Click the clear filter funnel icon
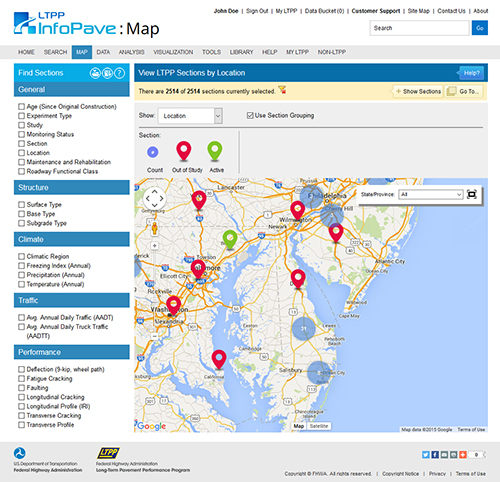Image resolution: width=500 pixels, height=482 pixels. point(282,90)
